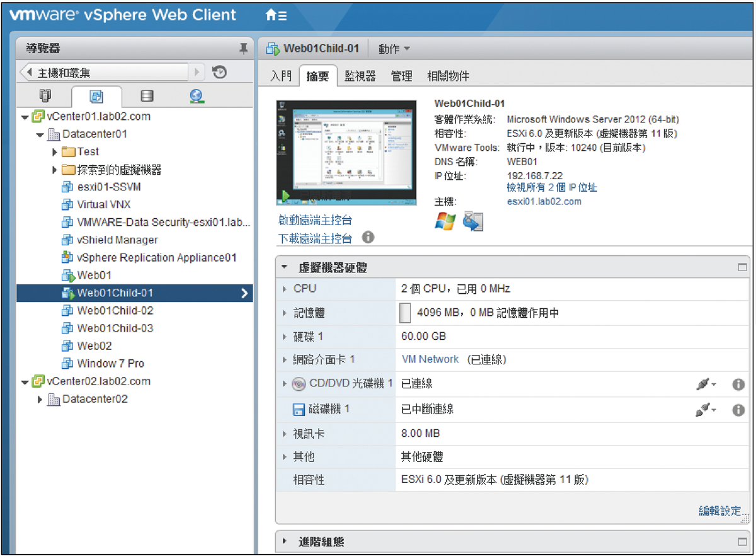This screenshot has height=558, width=756.
Task: Select Web01Child-02 in the inventory tree
Action: click(x=115, y=311)
